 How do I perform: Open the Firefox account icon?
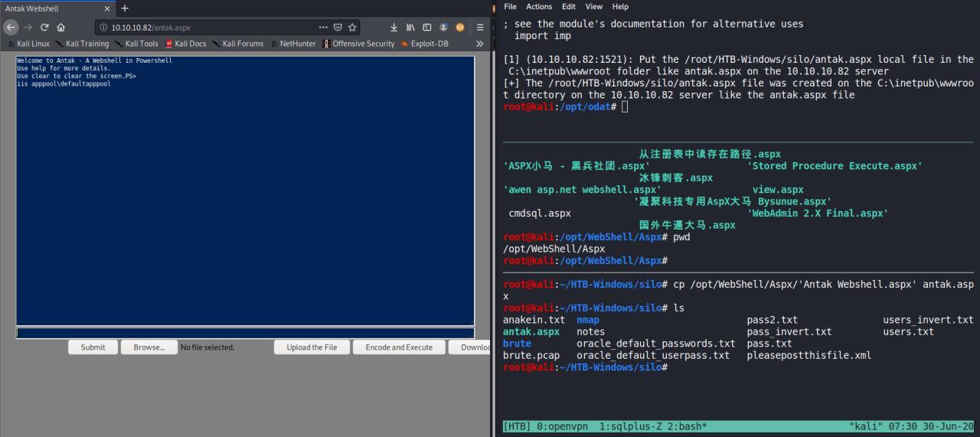[444, 28]
